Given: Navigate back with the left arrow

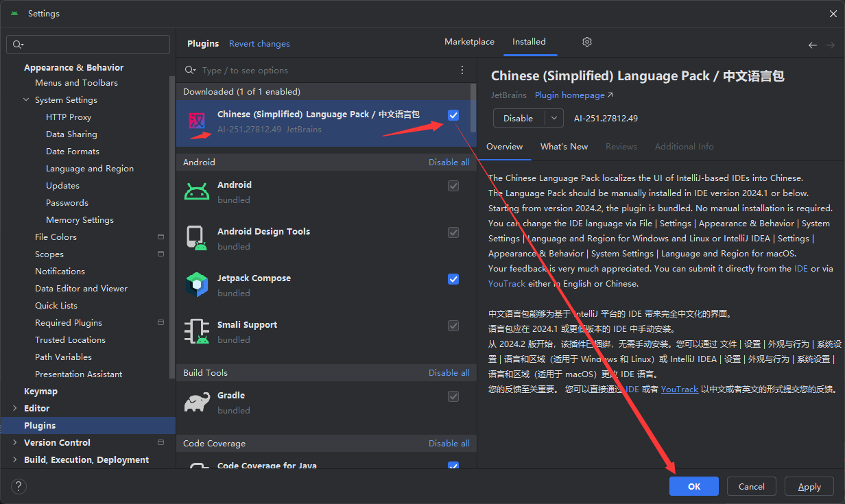Looking at the screenshot, I should (x=813, y=45).
